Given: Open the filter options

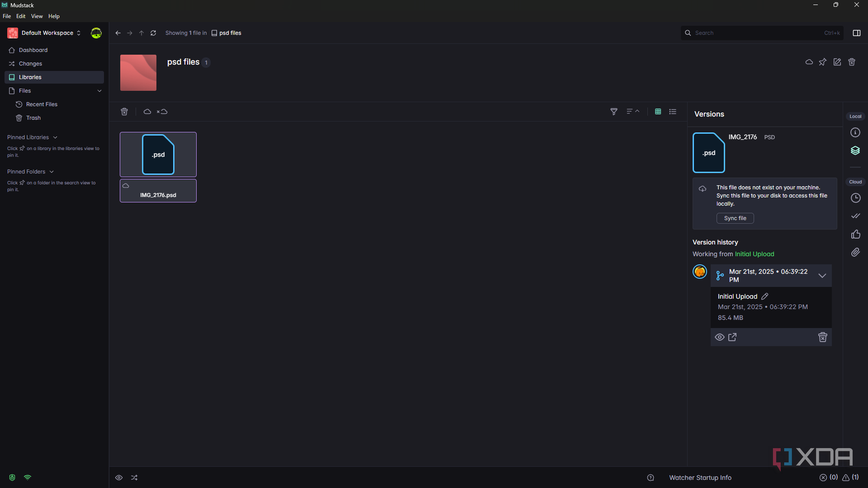Looking at the screenshot, I should pyautogui.click(x=614, y=112).
